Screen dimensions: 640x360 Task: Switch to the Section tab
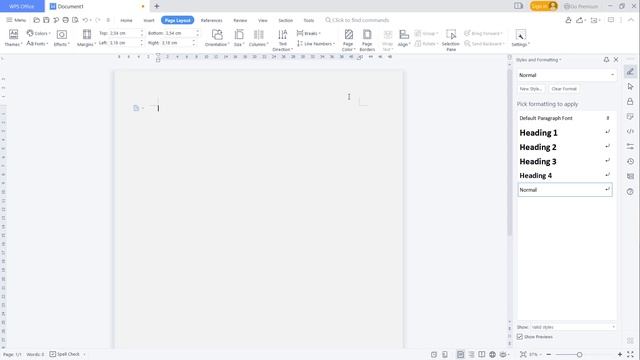click(285, 20)
